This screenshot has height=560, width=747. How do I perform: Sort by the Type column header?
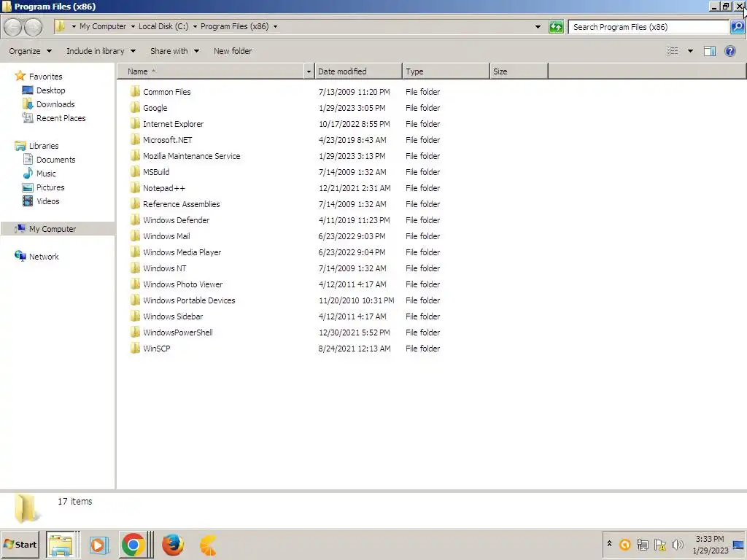point(446,71)
